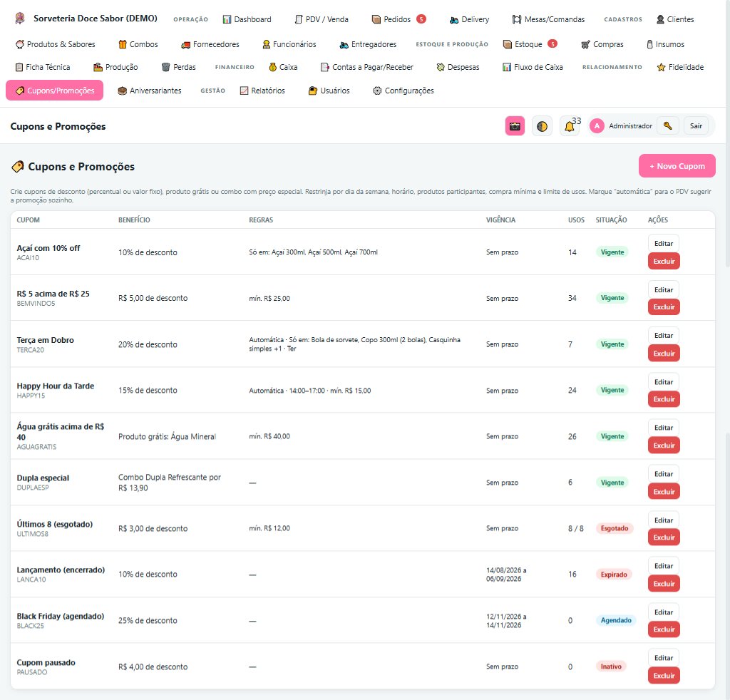The image size is (730, 700).
Task: Click the Caixa money bag icon
Action: point(273,67)
